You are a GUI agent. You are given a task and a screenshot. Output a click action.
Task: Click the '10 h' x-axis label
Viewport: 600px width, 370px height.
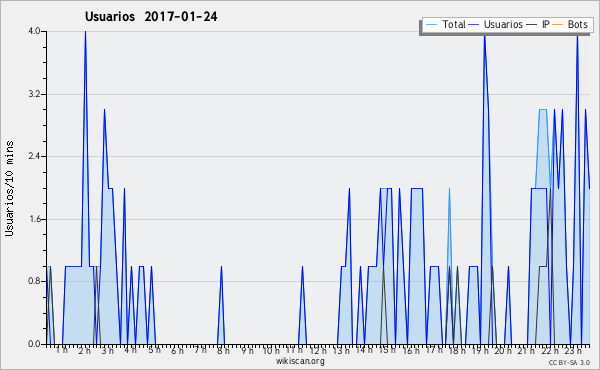tap(271, 350)
